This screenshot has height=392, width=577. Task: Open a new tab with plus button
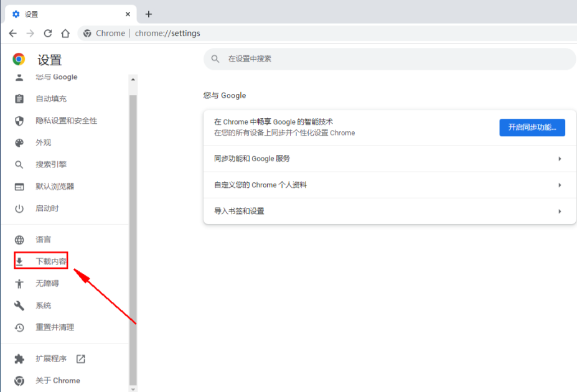pyautogui.click(x=149, y=14)
